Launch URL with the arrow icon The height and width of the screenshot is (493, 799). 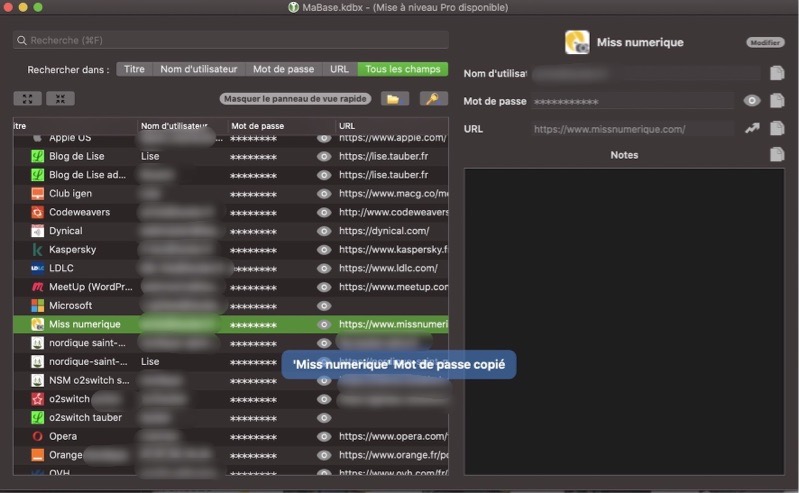(752, 129)
